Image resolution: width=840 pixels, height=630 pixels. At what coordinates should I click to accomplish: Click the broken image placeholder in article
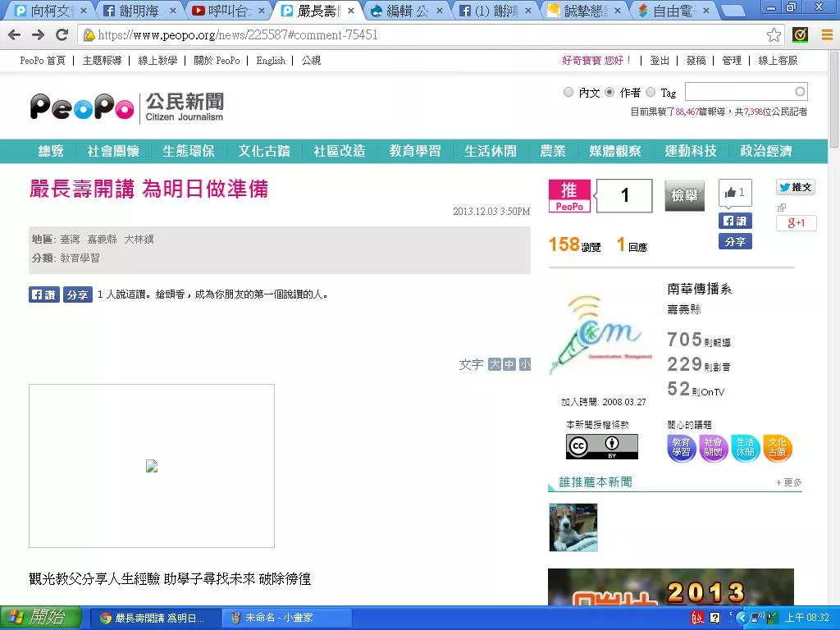point(152,466)
